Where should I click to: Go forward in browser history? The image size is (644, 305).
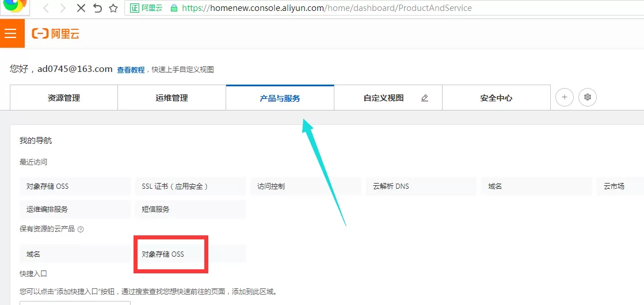coord(63,8)
